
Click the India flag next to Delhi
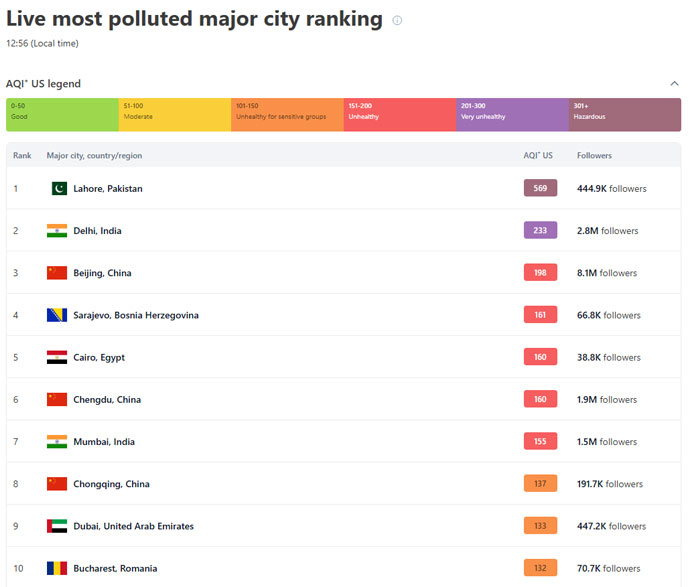click(57, 231)
